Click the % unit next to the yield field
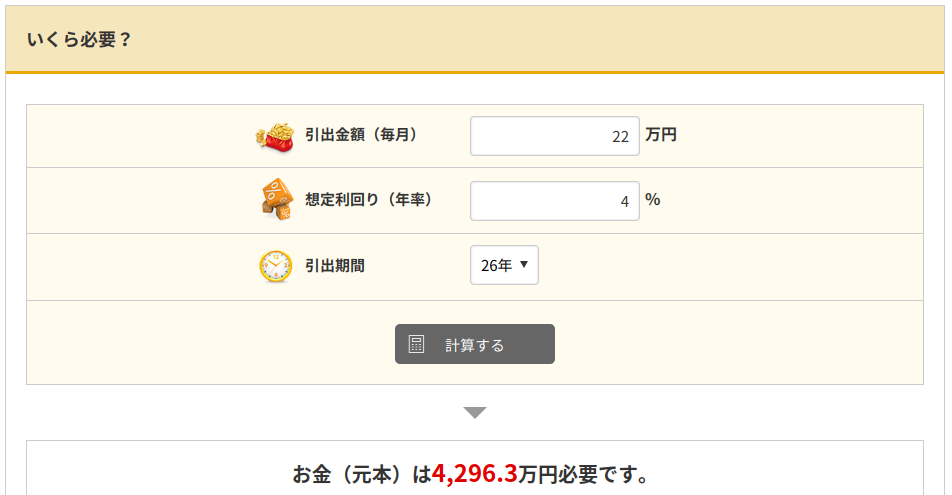Viewport: 952px width, 495px height. [653, 199]
